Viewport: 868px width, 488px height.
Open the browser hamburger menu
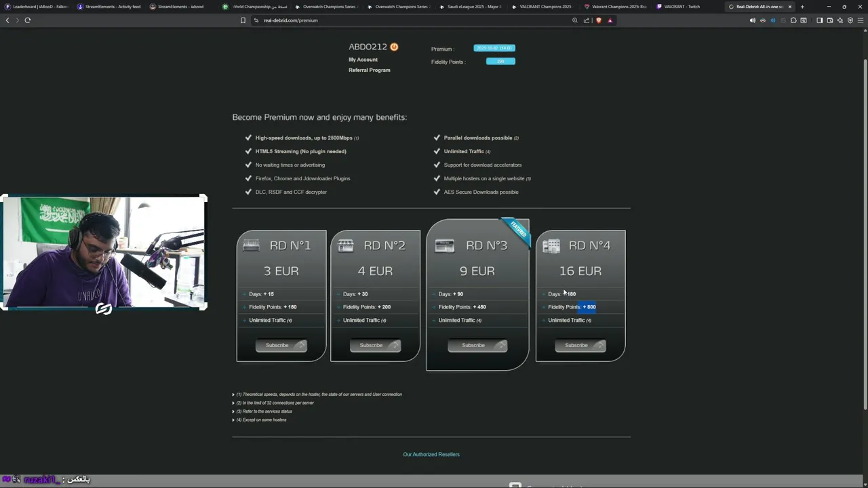[x=861, y=20]
